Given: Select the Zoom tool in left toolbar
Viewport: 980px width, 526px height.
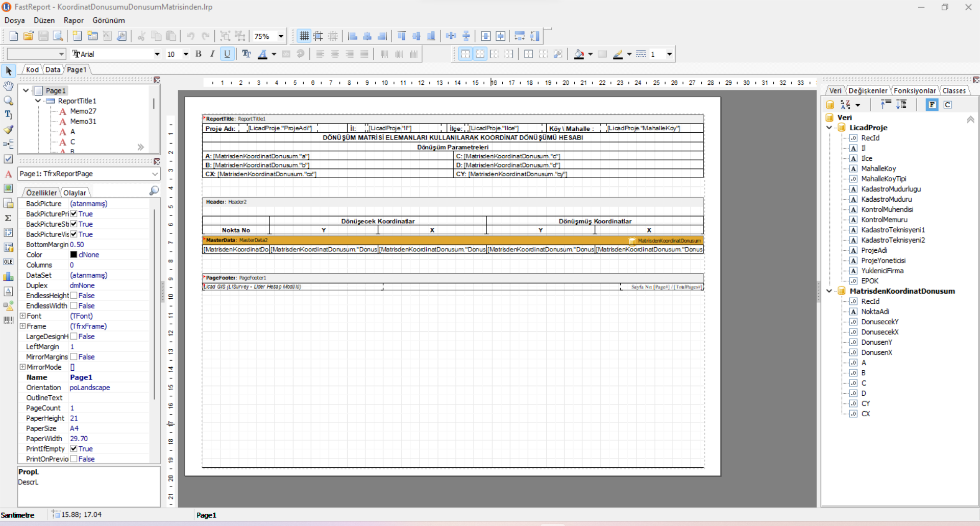Looking at the screenshot, I should point(8,101).
